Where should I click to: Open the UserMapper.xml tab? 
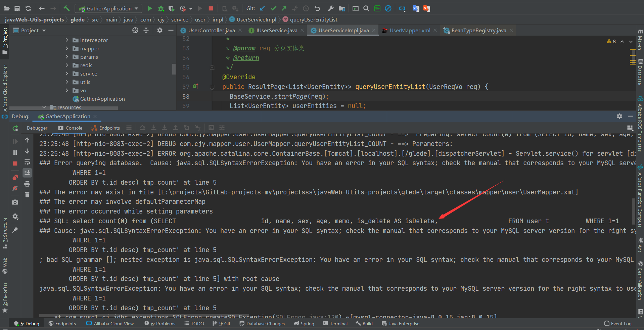(x=410, y=30)
